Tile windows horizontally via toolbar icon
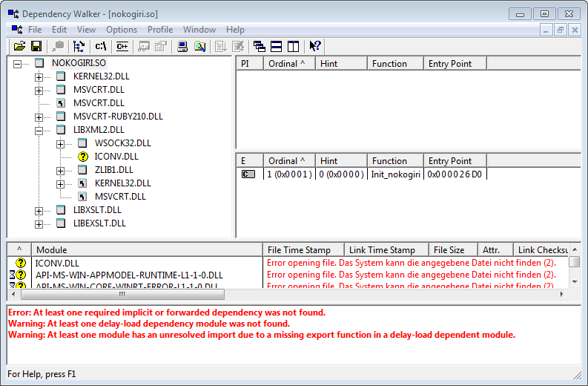 pyautogui.click(x=277, y=46)
